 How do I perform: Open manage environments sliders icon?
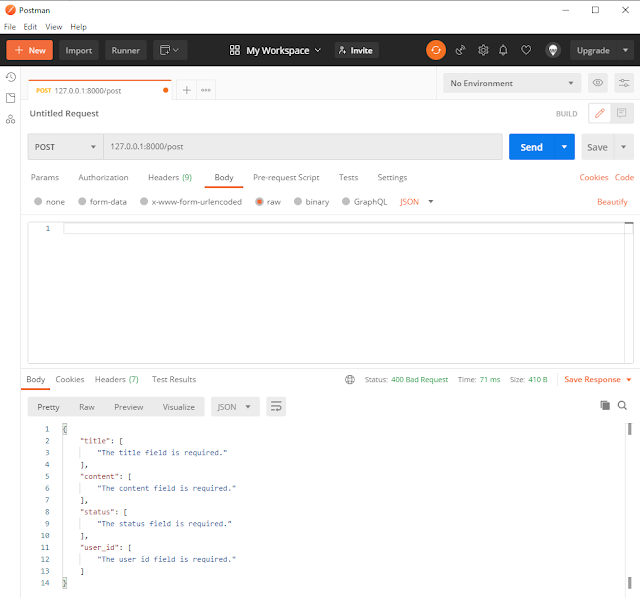pos(624,83)
